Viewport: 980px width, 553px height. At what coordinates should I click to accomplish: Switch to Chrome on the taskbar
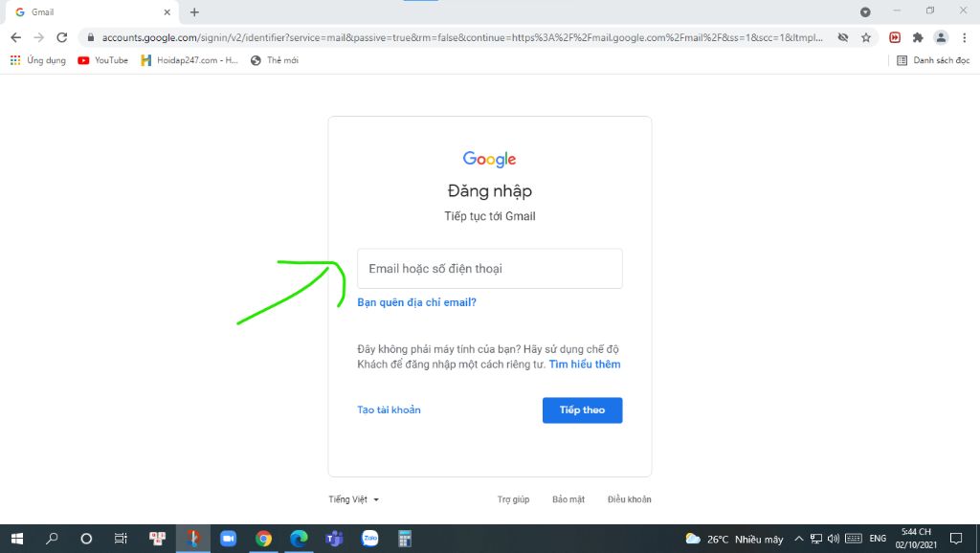click(x=263, y=539)
